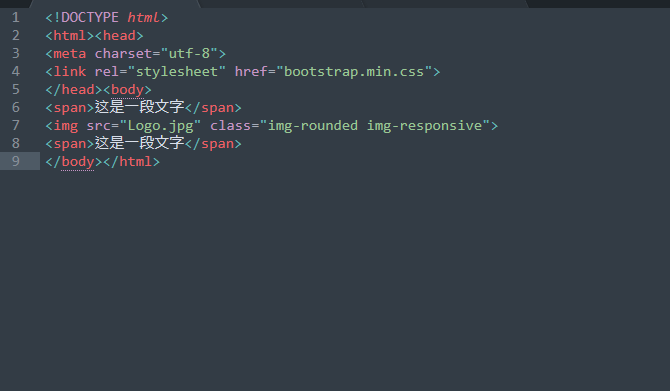Click the img tag name on line 7

click(x=65, y=126)
